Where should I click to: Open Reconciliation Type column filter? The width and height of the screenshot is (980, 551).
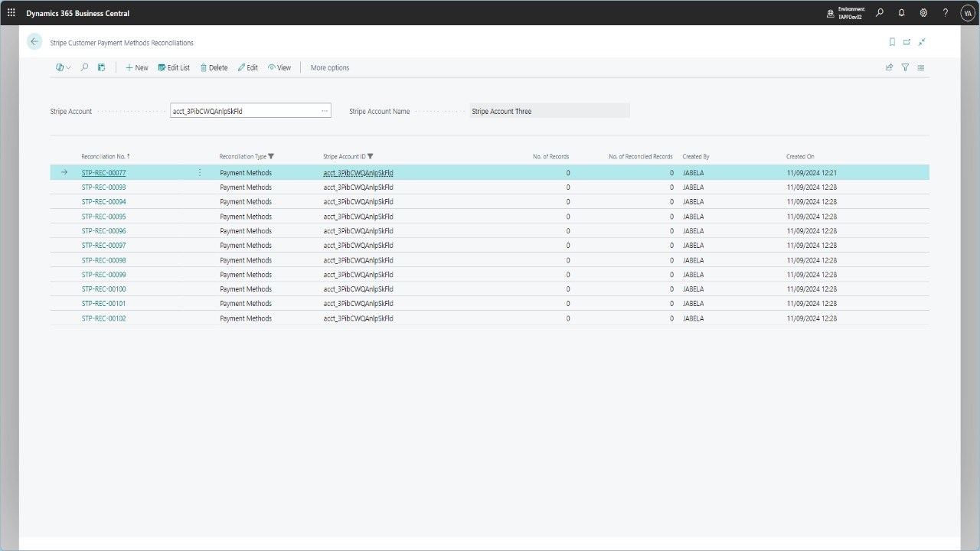click(271, 156)
